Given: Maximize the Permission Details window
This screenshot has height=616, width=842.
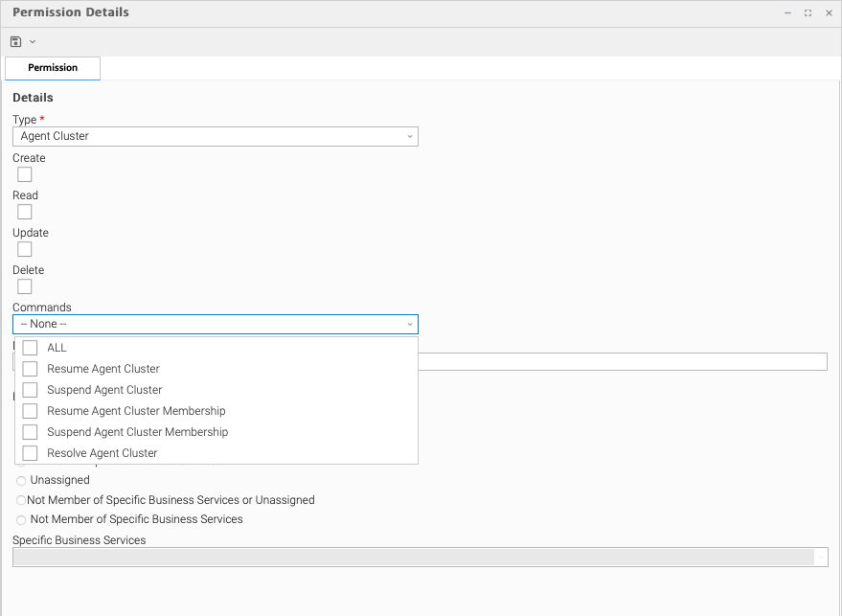Looking at the screenshot, I should pyautogui.click(x=808, y=13).
